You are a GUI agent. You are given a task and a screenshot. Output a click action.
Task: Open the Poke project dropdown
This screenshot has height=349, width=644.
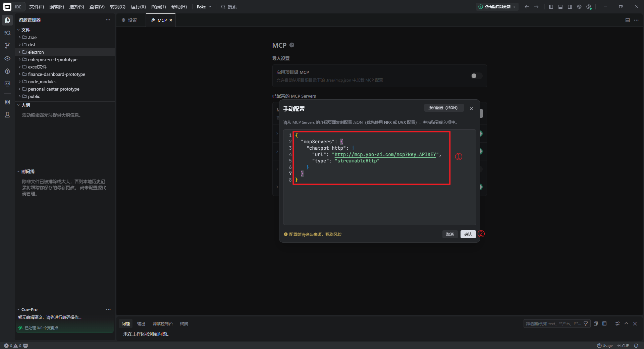tap(204, 7)
